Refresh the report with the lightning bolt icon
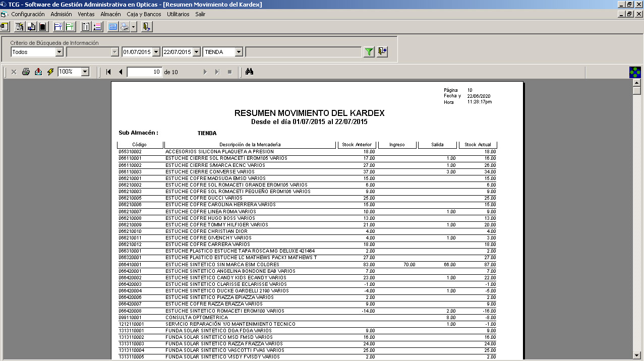 pyautogui.click(x=50, y=72)
